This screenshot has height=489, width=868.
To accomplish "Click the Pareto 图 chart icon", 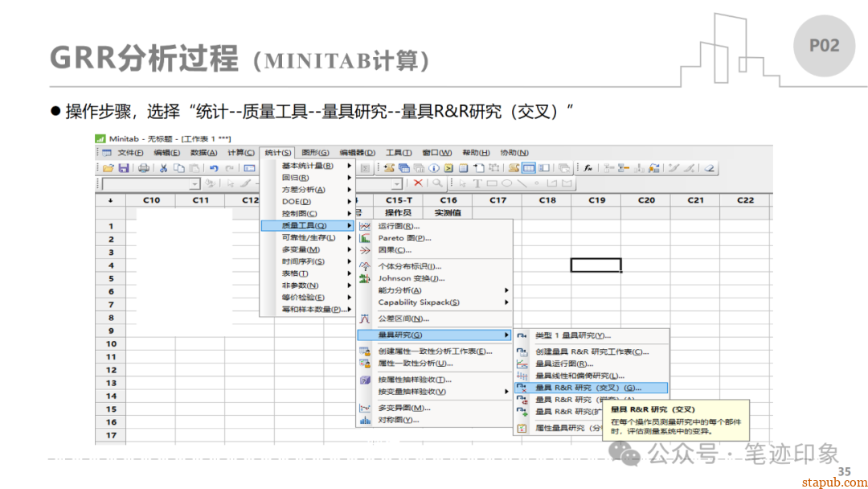I will 365,238.
